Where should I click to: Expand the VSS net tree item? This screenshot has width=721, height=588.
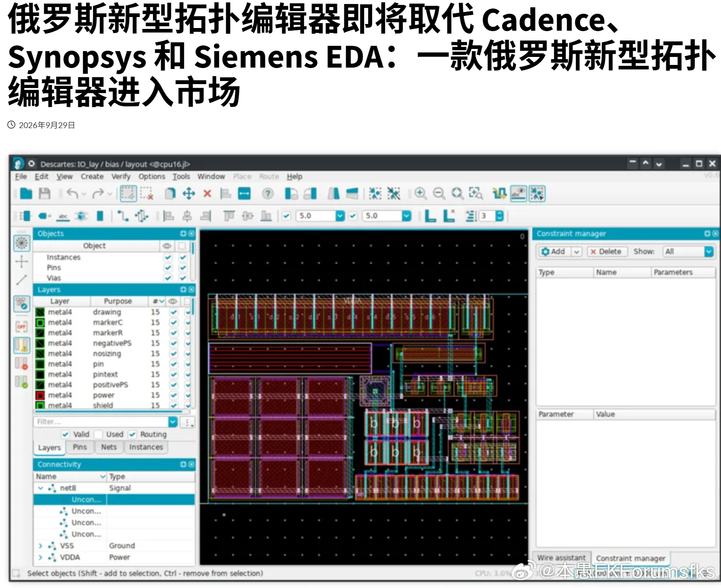pos(41,546)
